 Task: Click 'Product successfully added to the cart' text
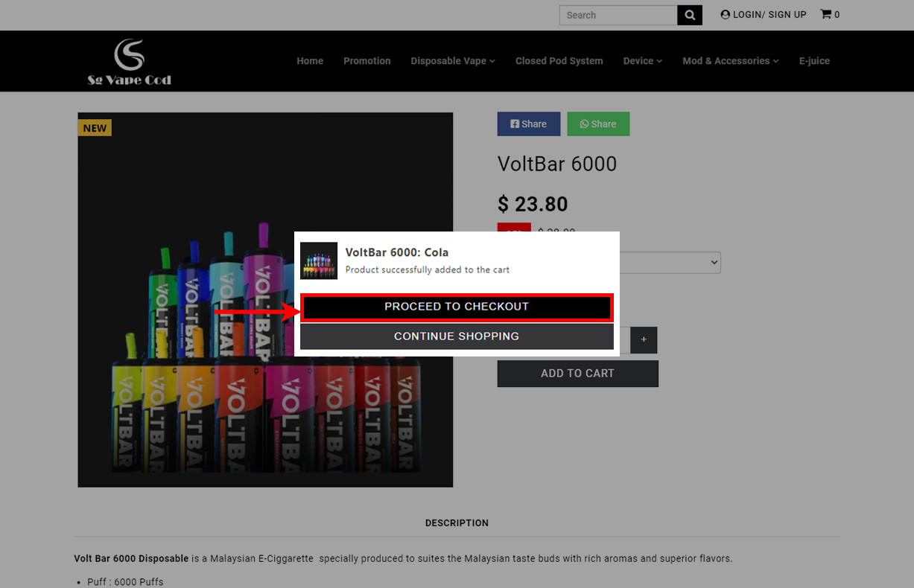428,269
